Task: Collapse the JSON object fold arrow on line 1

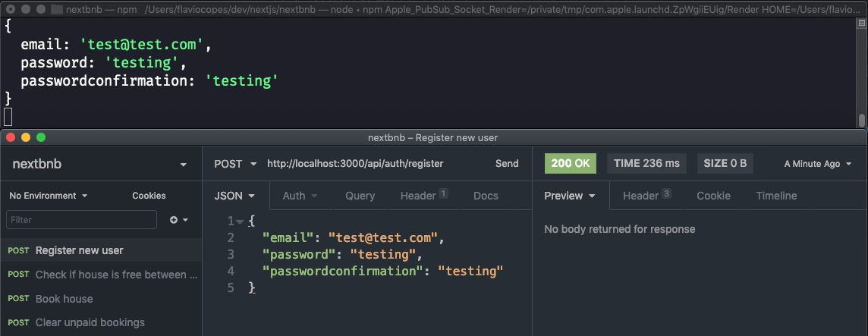Action: [240, 221]
